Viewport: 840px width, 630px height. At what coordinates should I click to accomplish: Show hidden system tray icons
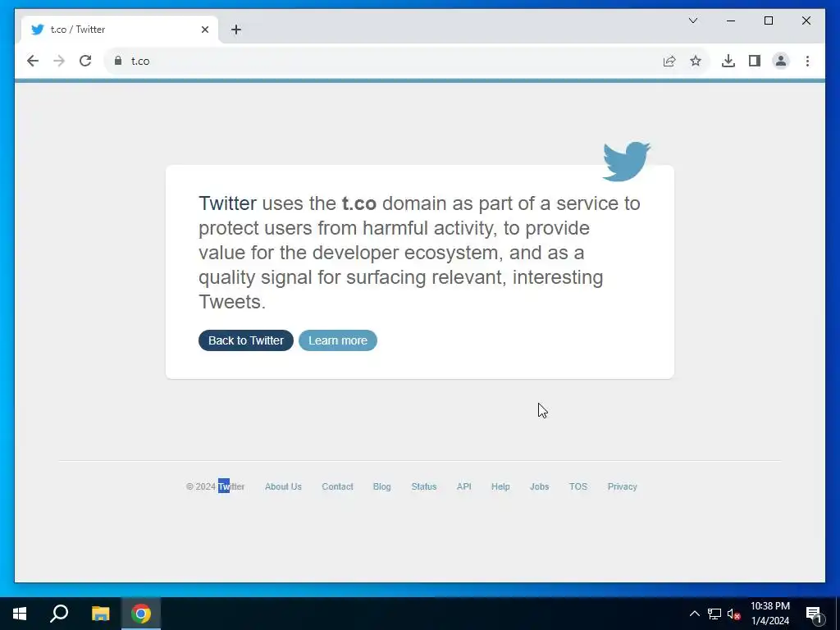pyautogui.click(x=694, y=614)
